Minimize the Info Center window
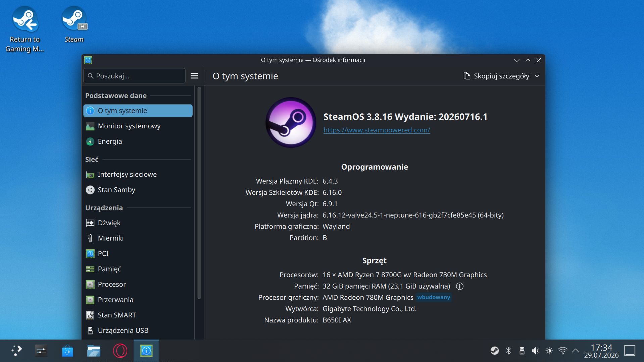The height and width of the screenshot is (362, 644). coord(517,60)
